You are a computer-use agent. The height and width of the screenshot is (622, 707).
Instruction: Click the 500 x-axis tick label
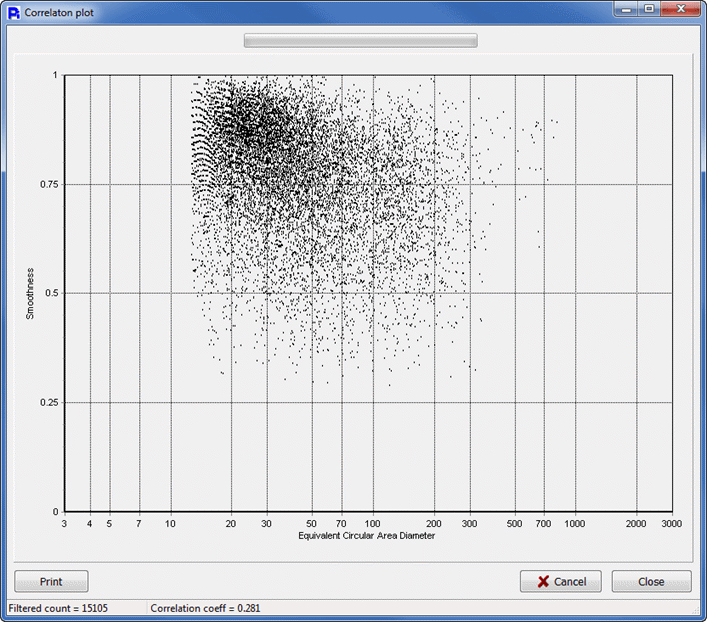[x=514, y=524]
